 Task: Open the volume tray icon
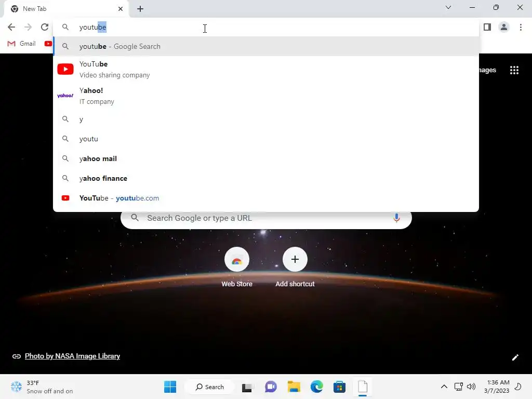point(471,387)
